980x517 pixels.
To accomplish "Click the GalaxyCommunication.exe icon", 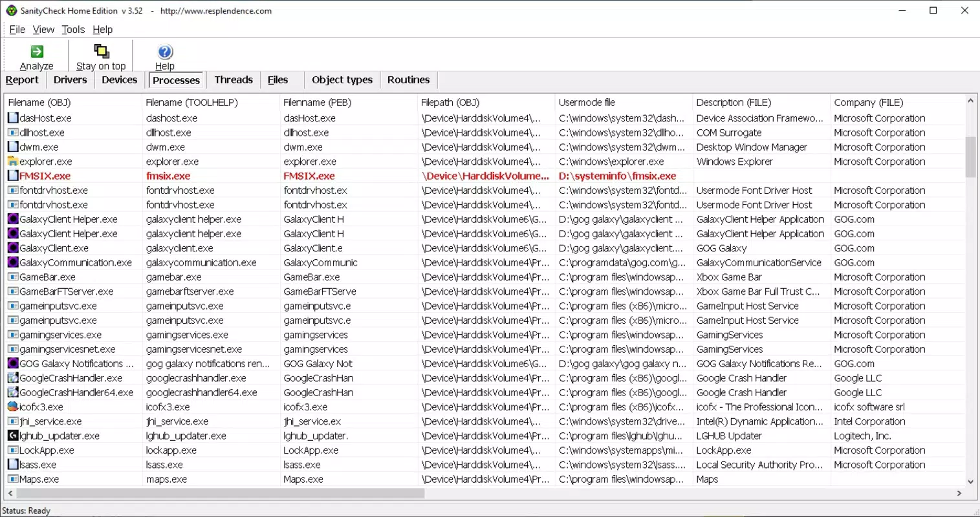I will pyautogui.click(x=13, y=262).
